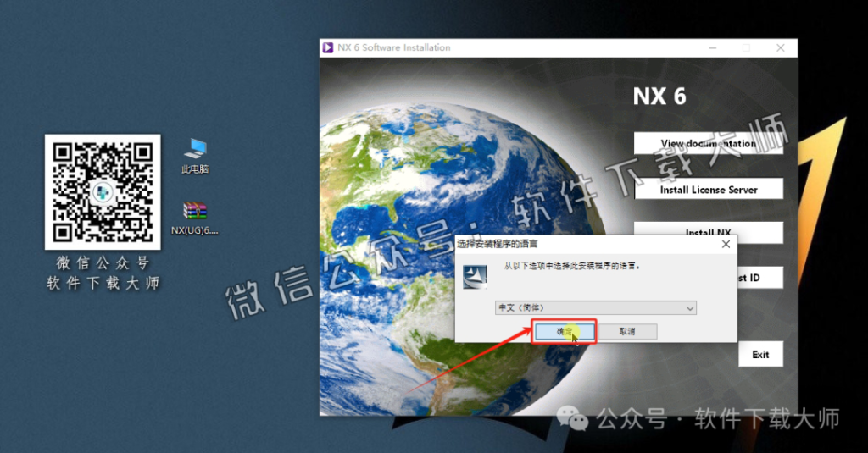Click the partly hidden button ending in ID
The width and height of the screenshot is (868, 453).
pyautogui.click(x=760, y=278)
